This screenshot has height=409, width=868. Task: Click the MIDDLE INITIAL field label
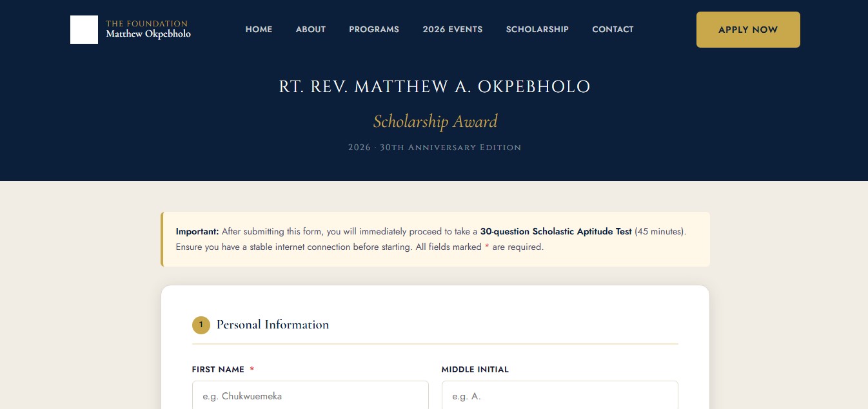[x=475, y=370]
